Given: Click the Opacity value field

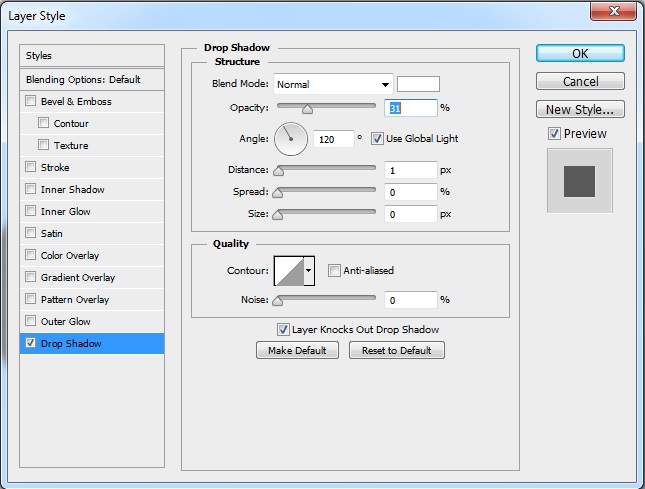Looking at the screenshot, I should coord(411,108).
